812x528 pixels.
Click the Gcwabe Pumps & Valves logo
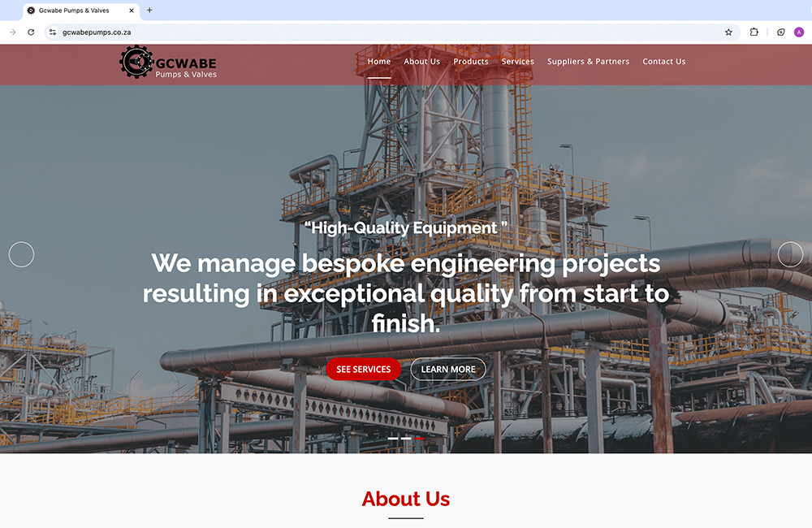click(168, 63)
